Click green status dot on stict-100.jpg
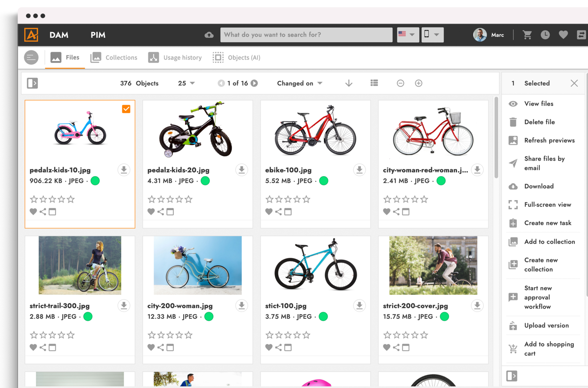 323,316
